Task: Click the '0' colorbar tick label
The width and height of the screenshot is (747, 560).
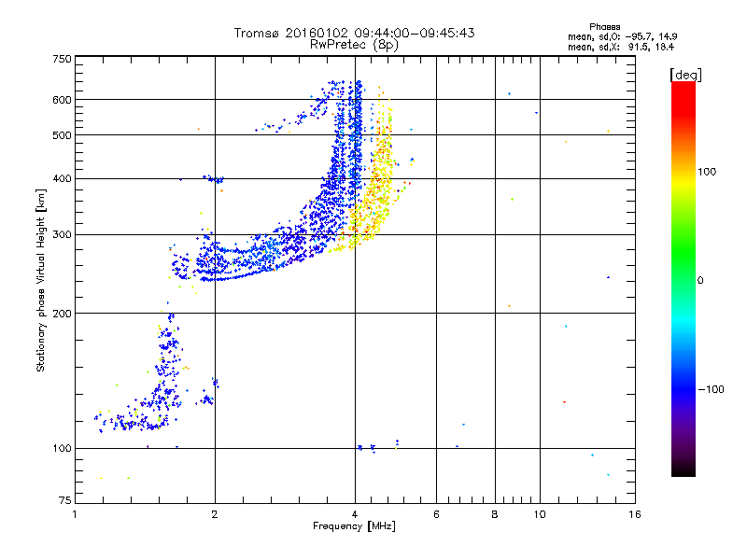Action: tap(700, 280)
